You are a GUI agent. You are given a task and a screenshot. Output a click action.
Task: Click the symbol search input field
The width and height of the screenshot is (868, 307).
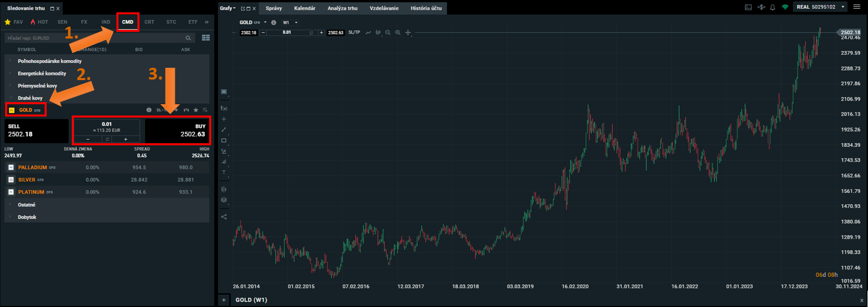tap(95, 38)
